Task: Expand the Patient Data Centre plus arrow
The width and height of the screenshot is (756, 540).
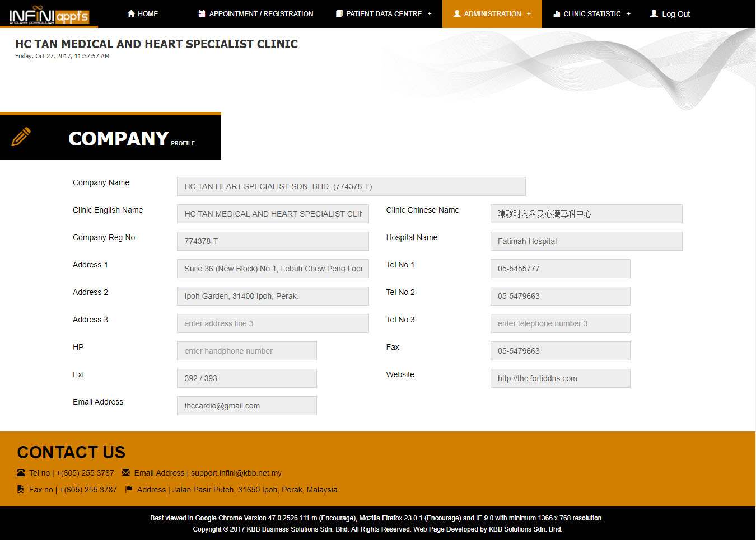Action: 430,14
